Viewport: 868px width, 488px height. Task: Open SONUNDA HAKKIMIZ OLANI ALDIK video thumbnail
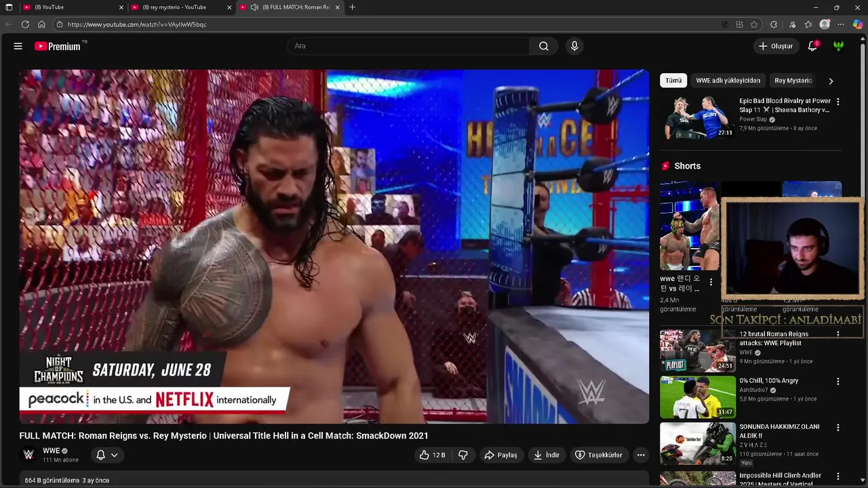click(x=698, y=443)
